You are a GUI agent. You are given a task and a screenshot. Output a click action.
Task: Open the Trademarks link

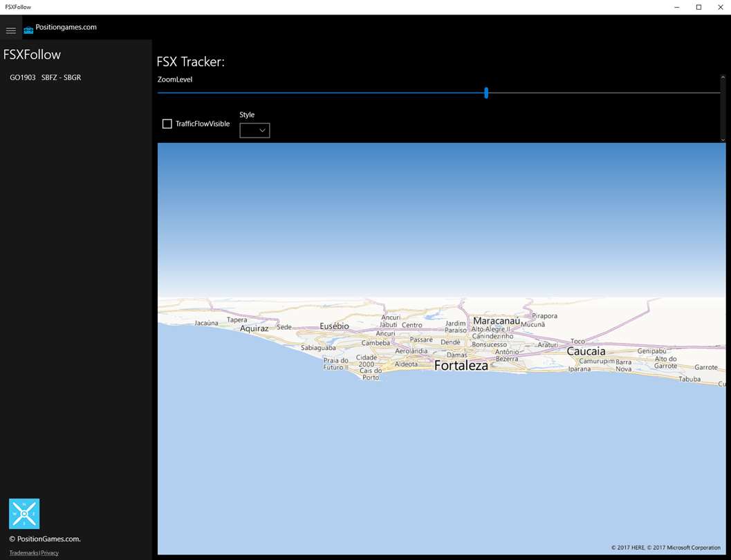point(24,553)
